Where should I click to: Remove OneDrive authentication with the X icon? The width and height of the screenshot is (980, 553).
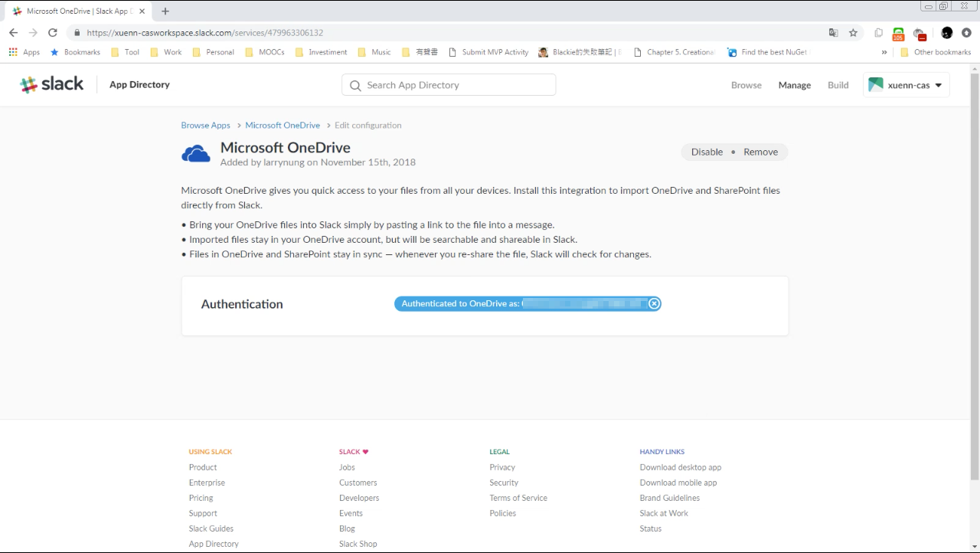[x=654, y=303]
